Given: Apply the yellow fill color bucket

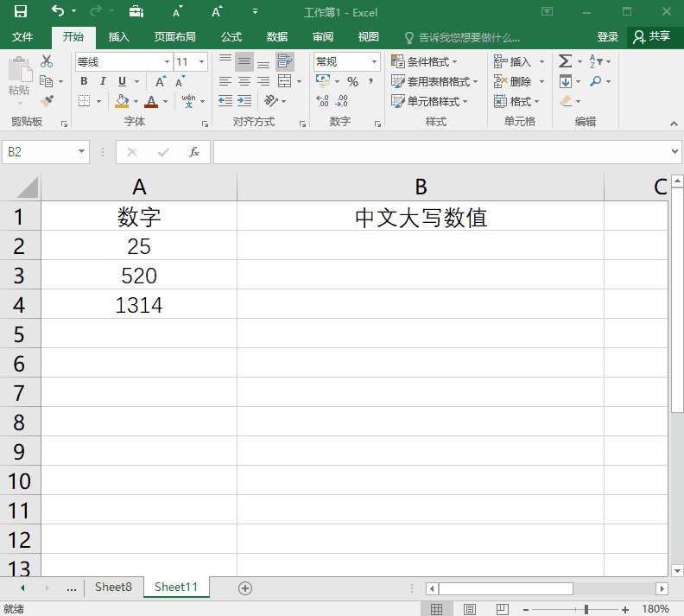Looking at the screenshot, I should [122, 101].
